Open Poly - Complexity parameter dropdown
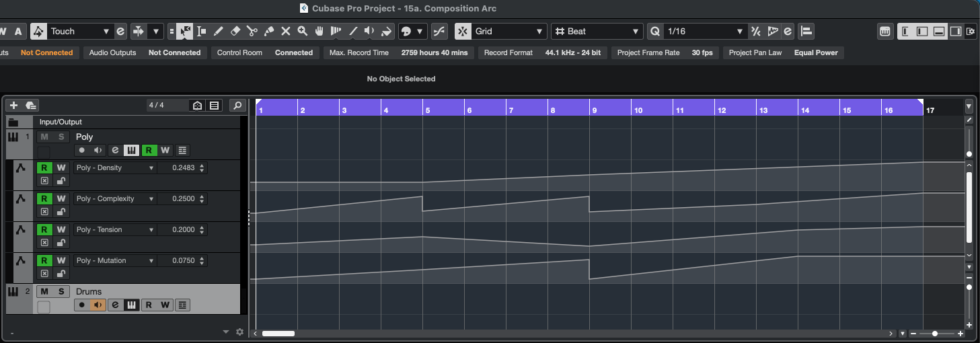The image size is (980, 343). click(115, 198)
